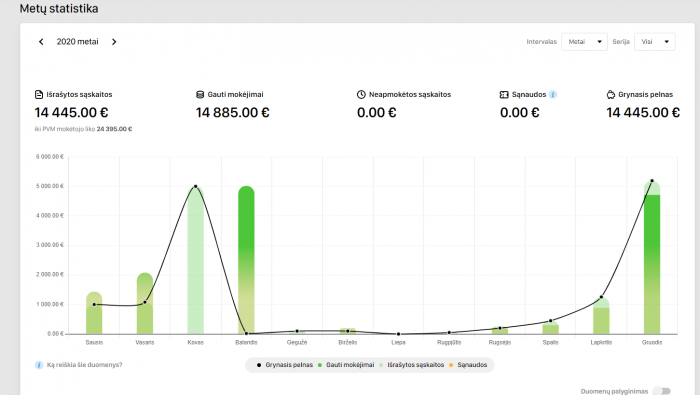This screenshot has width=700, height=395.
Task: Click the Gauti mokėjimai coins icon
Action: [200, 95]
